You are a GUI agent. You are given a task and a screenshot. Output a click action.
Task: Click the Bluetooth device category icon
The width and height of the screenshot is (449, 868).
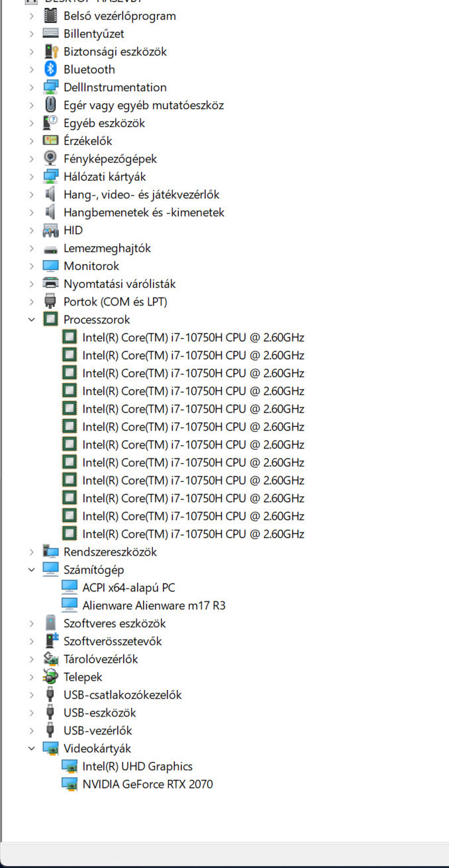tap(51, 69)
